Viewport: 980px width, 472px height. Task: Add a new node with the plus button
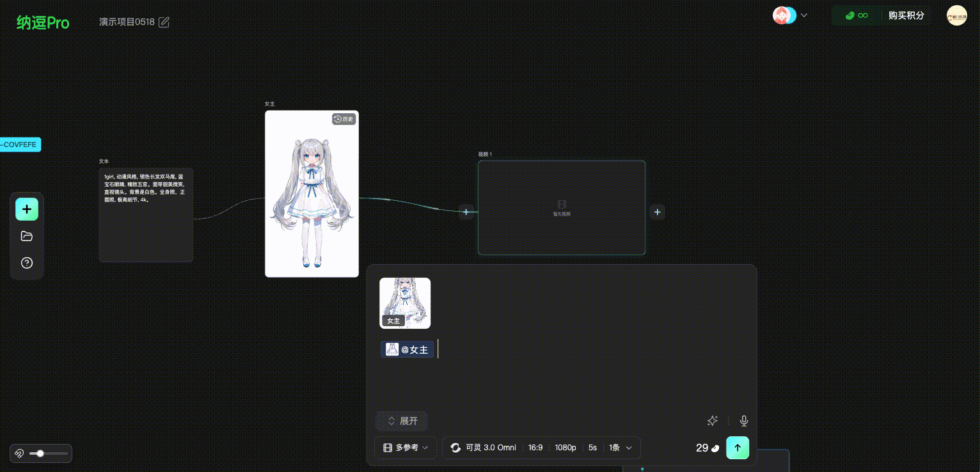(27, 209)
